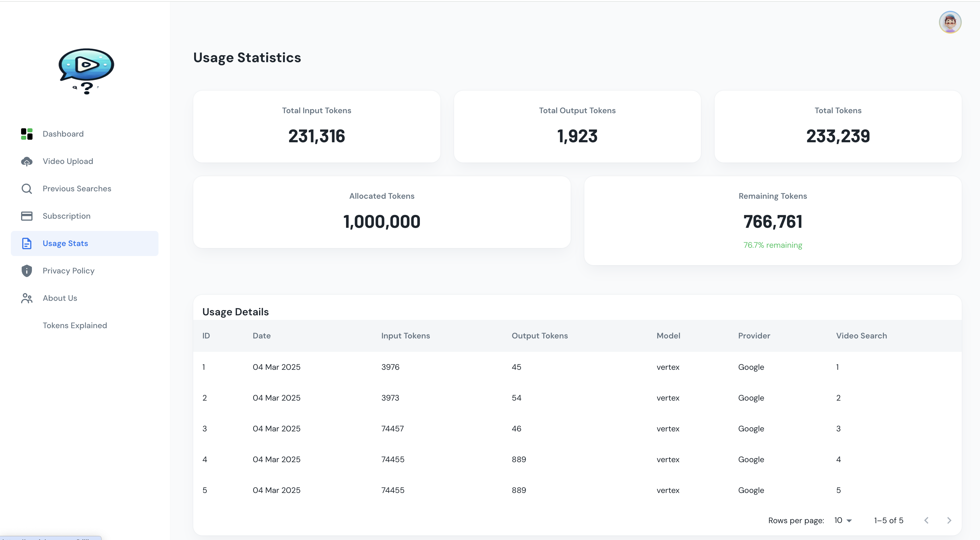Navigate to Previous Searches
980x540 pixels.
pyautogui.click(x=77, y=189)
